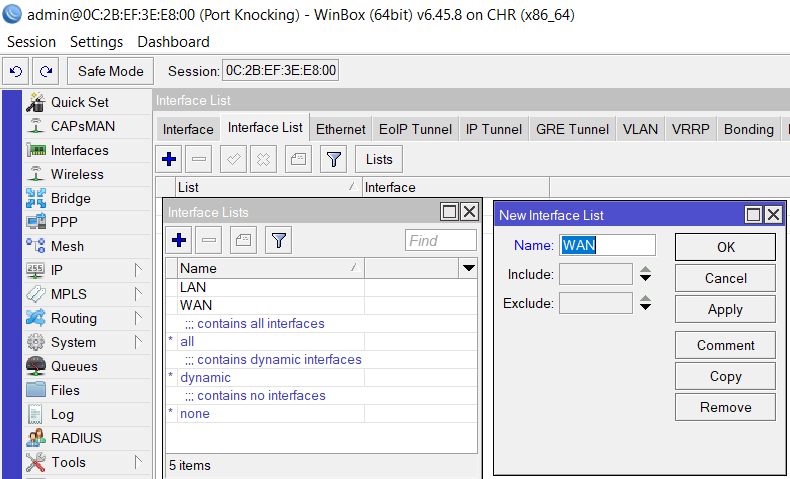This screenshot has height=479, width=790.
Task: Click the comment icon in Interface Lists window
Action: (244, 239)
